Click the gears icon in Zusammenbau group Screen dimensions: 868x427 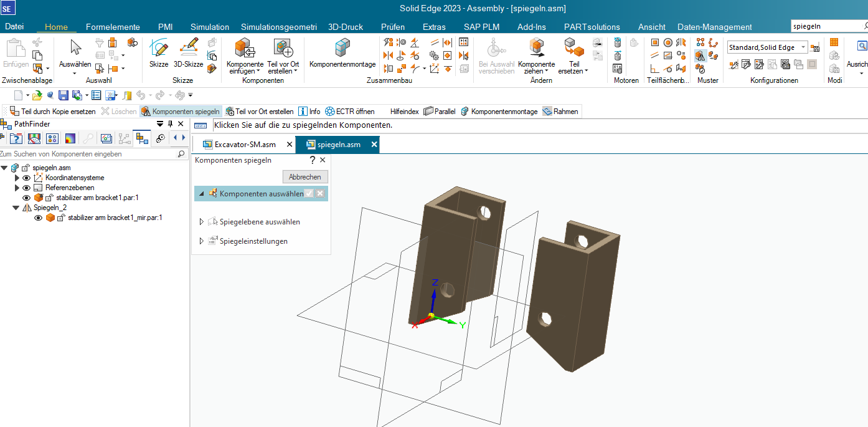434,55
